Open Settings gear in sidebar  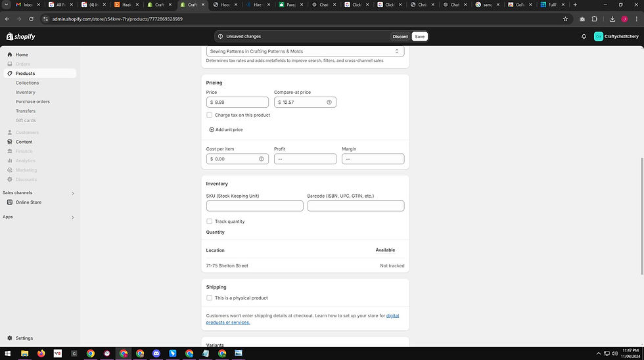point(10,338)
